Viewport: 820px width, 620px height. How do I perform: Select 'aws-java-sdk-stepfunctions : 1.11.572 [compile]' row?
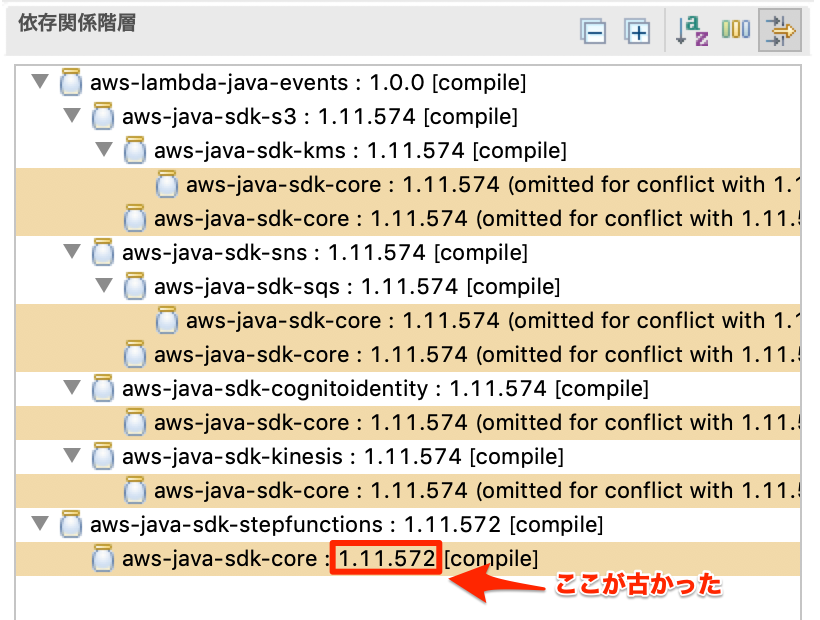pos(408,524)
